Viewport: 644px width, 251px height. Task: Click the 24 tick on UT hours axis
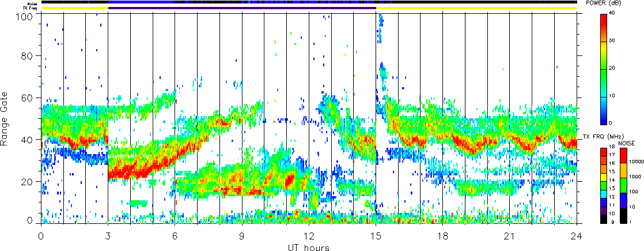577,236
